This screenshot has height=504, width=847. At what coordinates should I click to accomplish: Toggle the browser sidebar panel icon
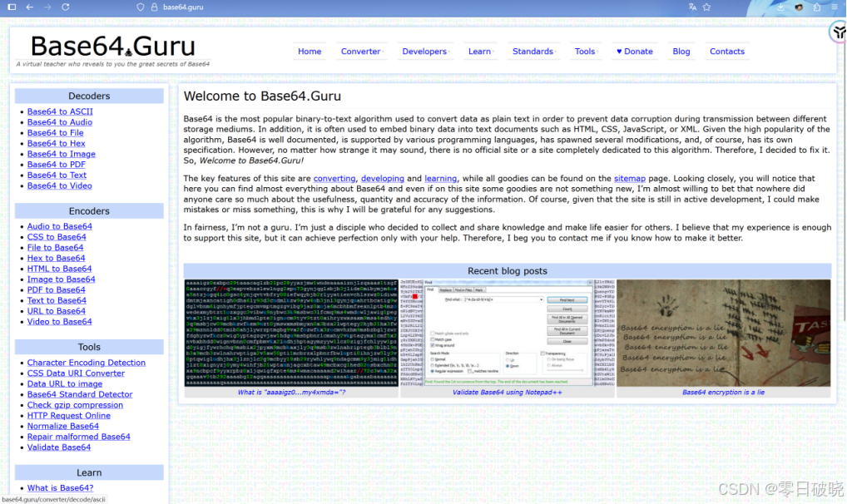click(12, 7)
